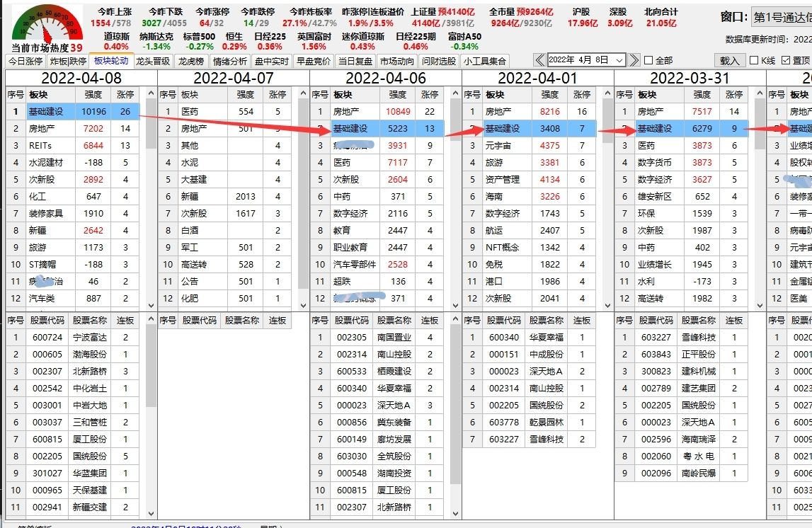Viewport: 812px width, 528px height.
Task: Select stock 乾景园林 603778
Action: [x=530, y=423]
